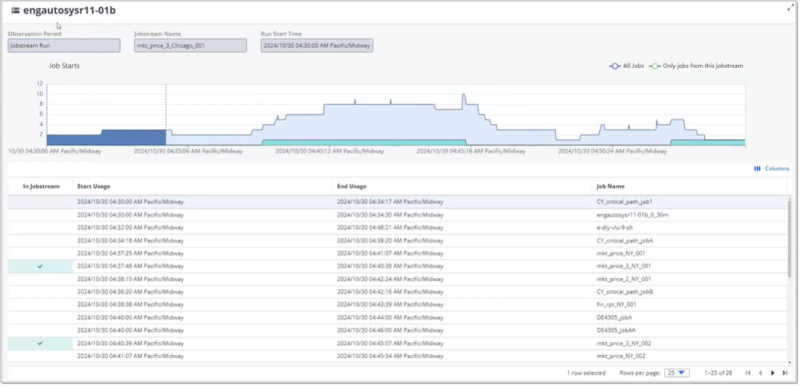Open Rows per page dropdown
Image resolution: width=800 pixels, height=386 pixels.
[x=677, y=373]
